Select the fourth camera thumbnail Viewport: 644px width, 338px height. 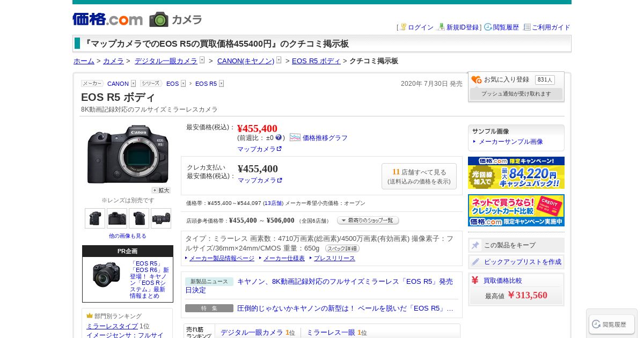[x=161, y=218]
